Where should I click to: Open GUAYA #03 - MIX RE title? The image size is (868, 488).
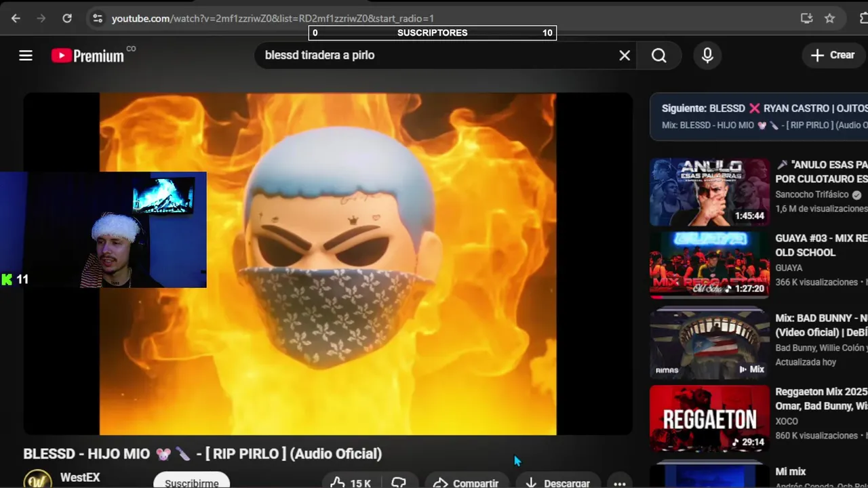822,245
